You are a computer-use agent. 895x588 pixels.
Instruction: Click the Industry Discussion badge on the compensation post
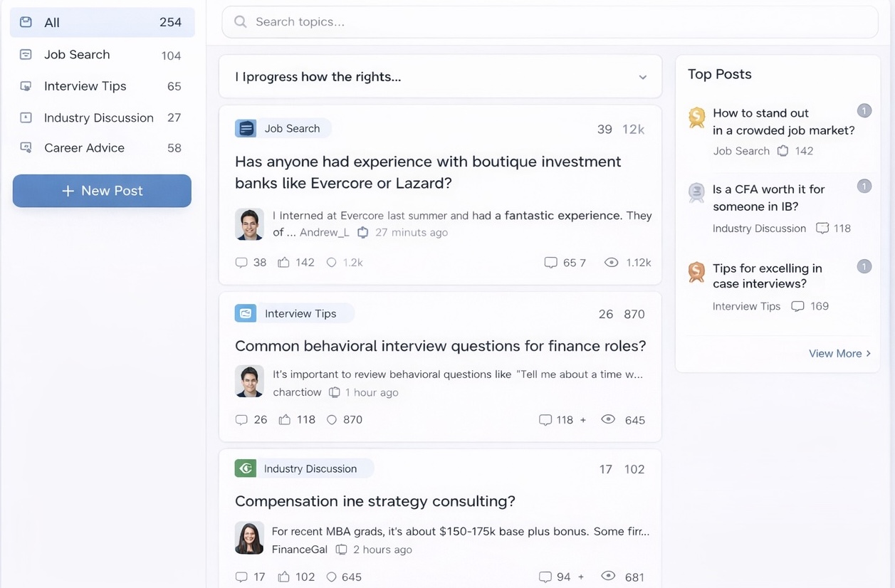click(x=303, y=468)
